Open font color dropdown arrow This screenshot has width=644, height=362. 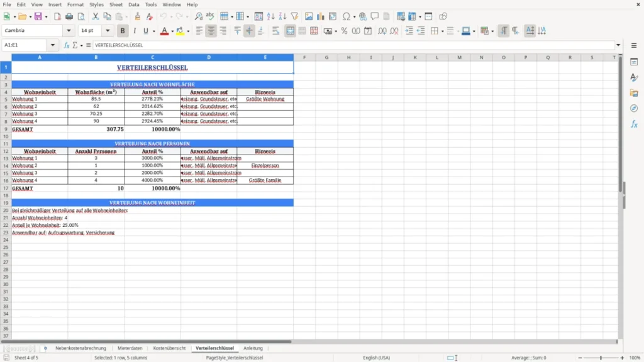pyautogui.click(x=172, y=31)
